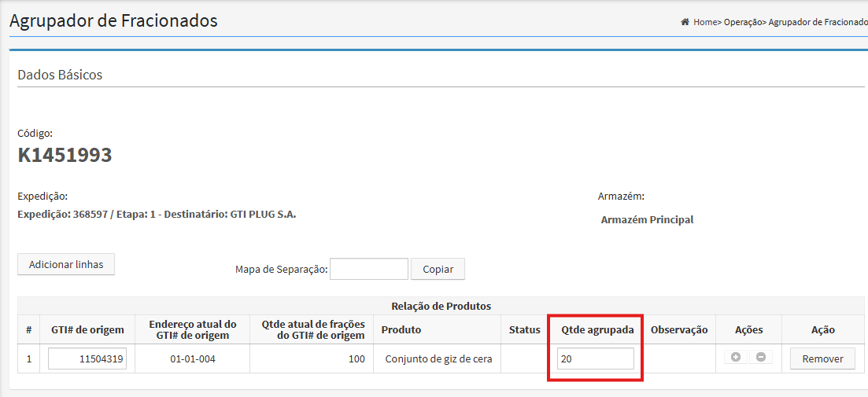Click the Armazém: label

point(621,197)
